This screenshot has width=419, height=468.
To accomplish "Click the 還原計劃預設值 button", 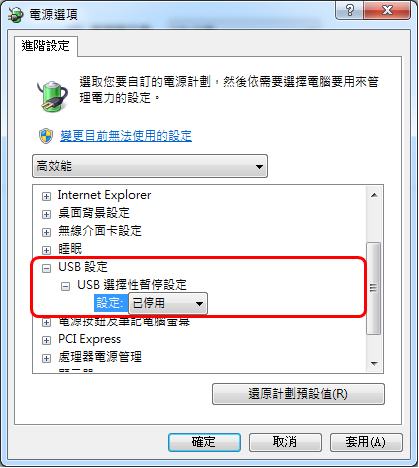I will pyautogui.click(x=298, y=394).
